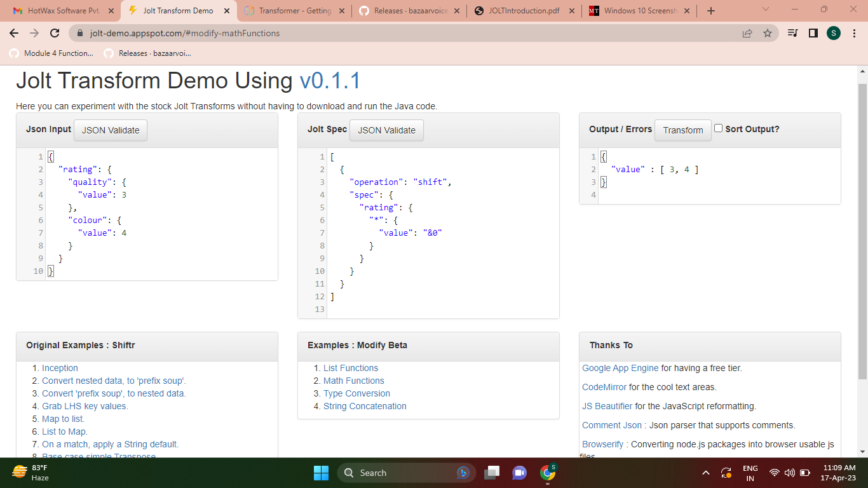Click the share page icon in address bar
This screenshot has width=868, height=488.
(747, 33)
